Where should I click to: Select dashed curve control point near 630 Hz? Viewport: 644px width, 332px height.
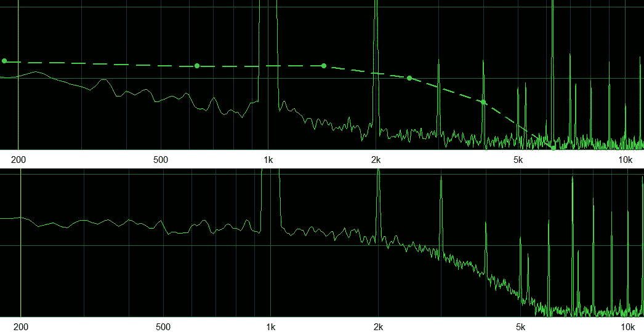[x=197, y=66]
